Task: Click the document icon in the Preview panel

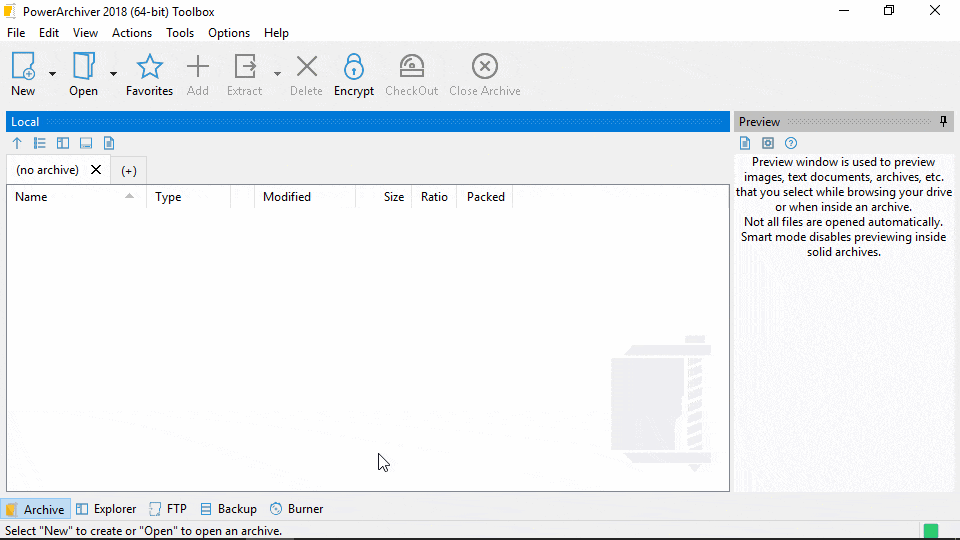Action: [745, 143]
